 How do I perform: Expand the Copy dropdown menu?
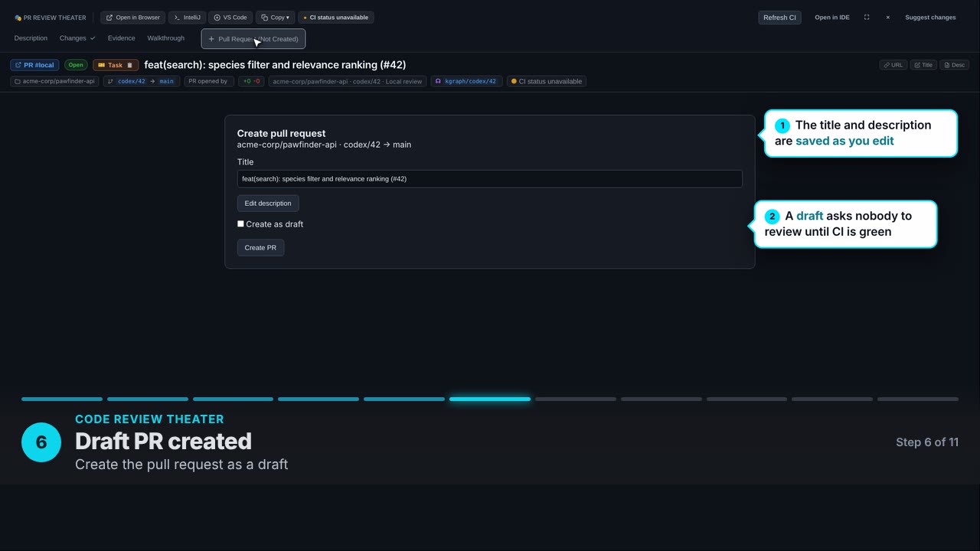pos(275,18)
